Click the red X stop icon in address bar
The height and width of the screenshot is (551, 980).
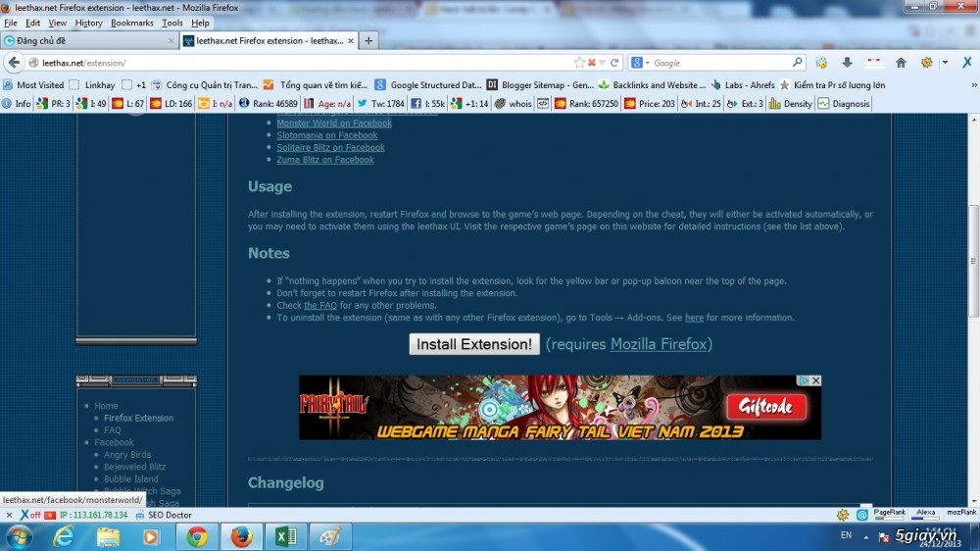point(591,63)
